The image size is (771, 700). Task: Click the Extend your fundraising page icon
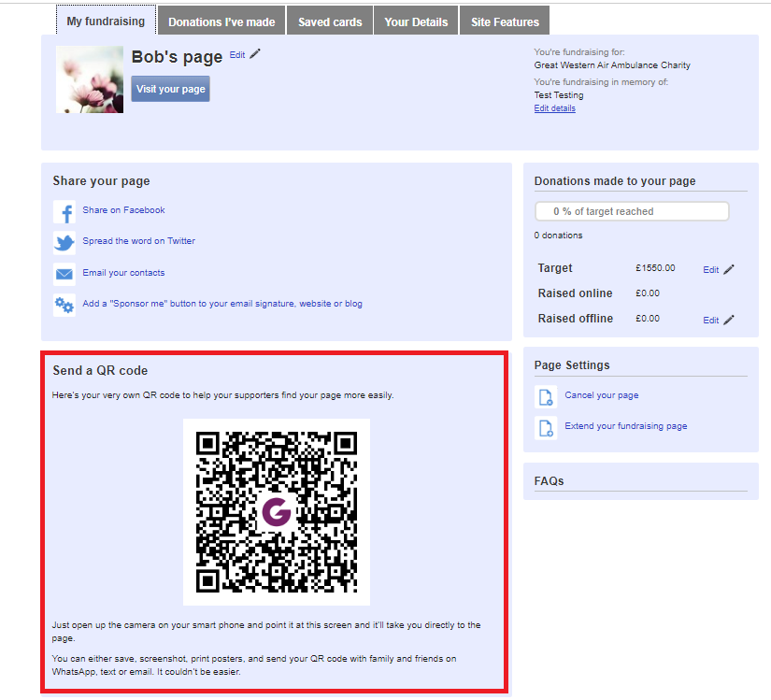(x=546, y=428)
